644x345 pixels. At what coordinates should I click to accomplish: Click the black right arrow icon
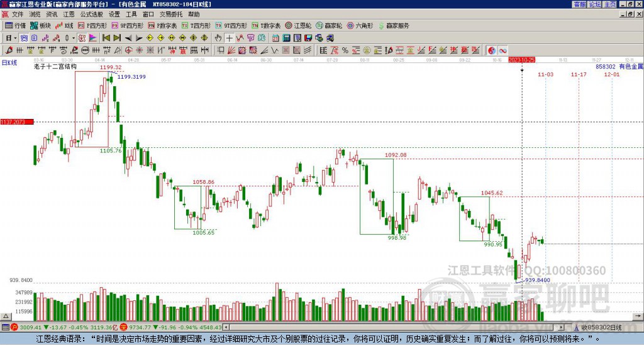coord(139,38)
